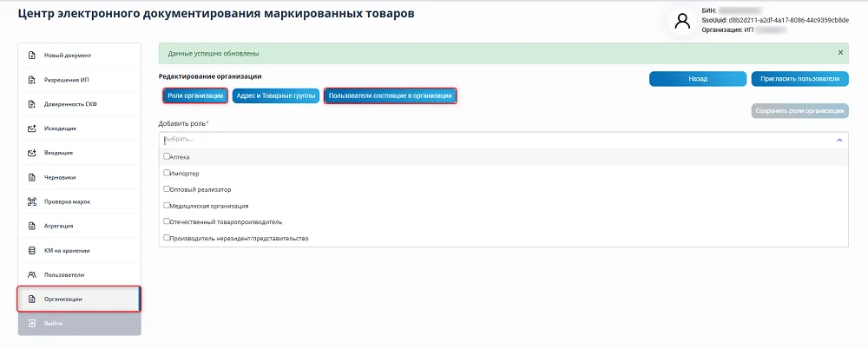
Task: Click the SsoUuid value text
Action: coord(789,20)
